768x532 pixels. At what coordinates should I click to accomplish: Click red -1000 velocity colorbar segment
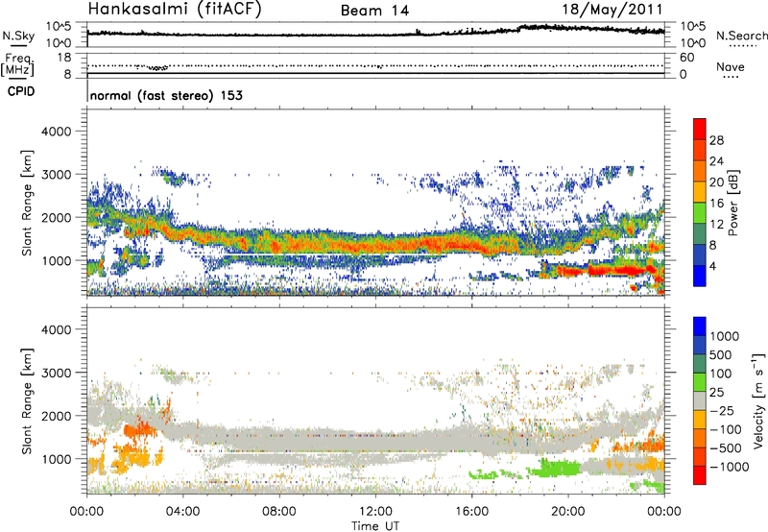(700, 475)
